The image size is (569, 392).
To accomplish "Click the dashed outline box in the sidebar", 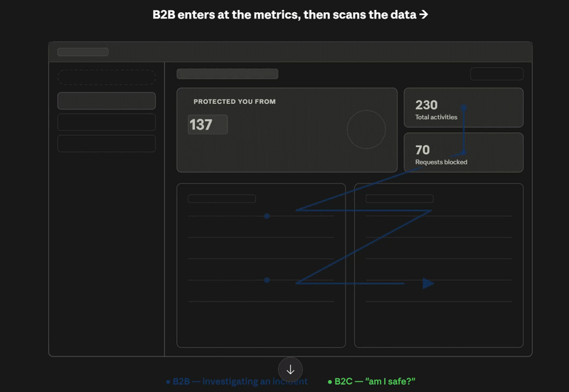I will click(106, 78).
